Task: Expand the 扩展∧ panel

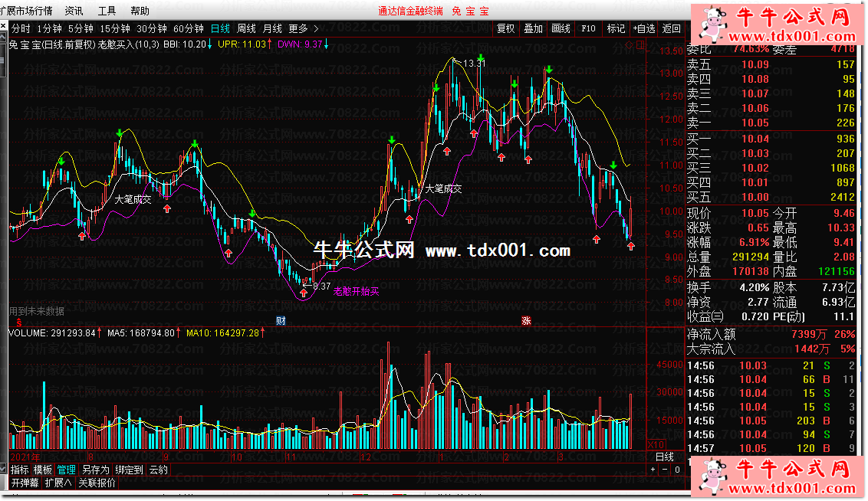Action: pos(58,483)
